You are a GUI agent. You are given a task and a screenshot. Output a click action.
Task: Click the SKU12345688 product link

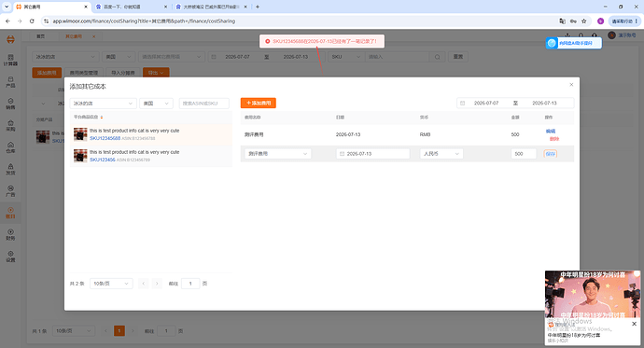(x=105, y=138)
